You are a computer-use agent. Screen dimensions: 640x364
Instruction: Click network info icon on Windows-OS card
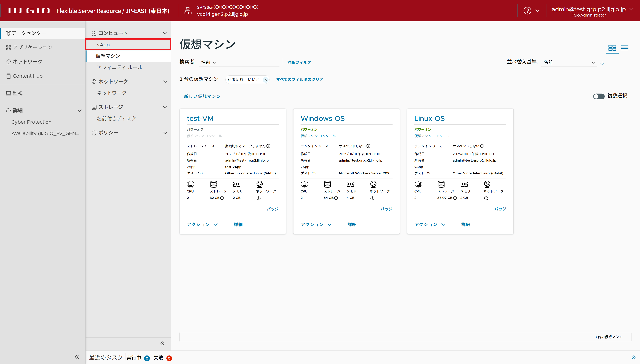coord(372,198)
